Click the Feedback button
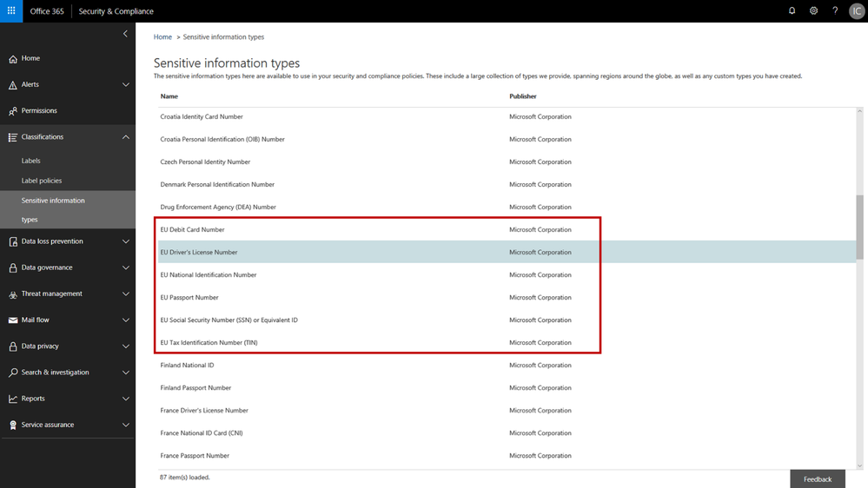Viewport: 868px width, 488px height. (x=818, y=479)
